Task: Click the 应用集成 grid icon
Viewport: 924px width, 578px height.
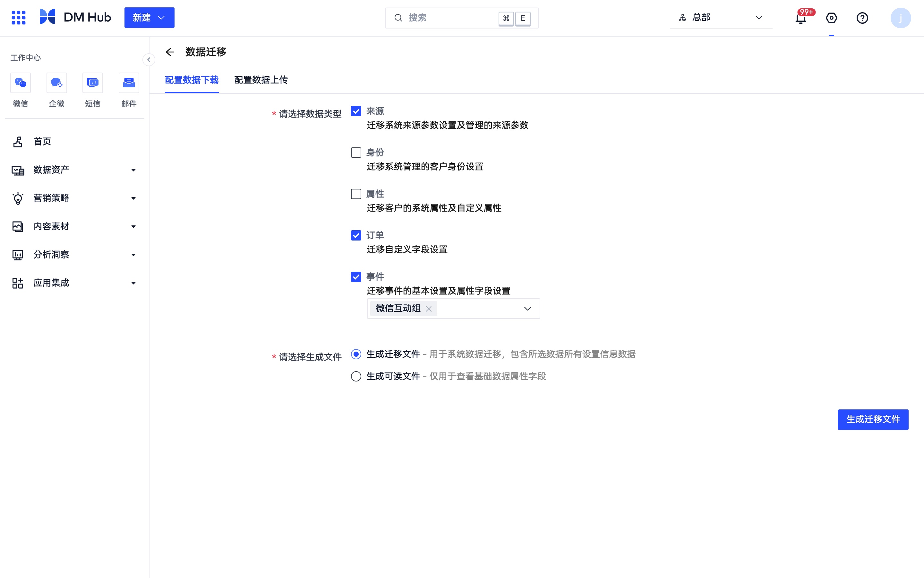Action: click(18, 283)
